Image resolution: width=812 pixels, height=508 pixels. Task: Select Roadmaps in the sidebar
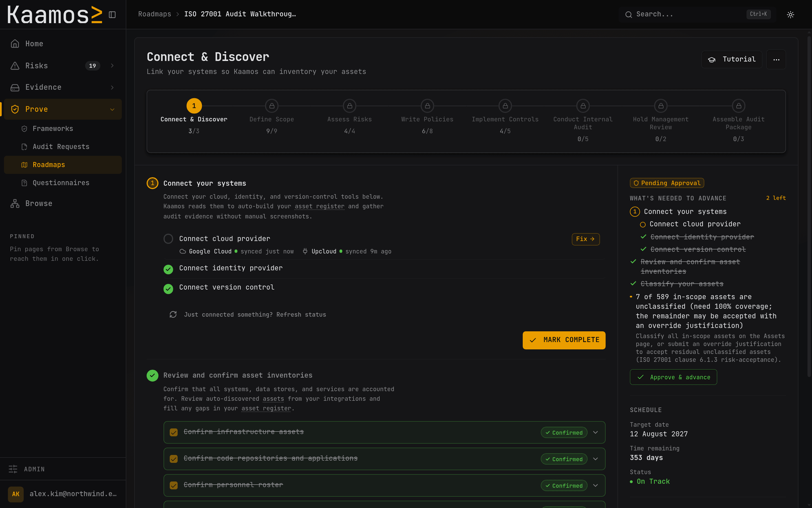pos(63,165)
